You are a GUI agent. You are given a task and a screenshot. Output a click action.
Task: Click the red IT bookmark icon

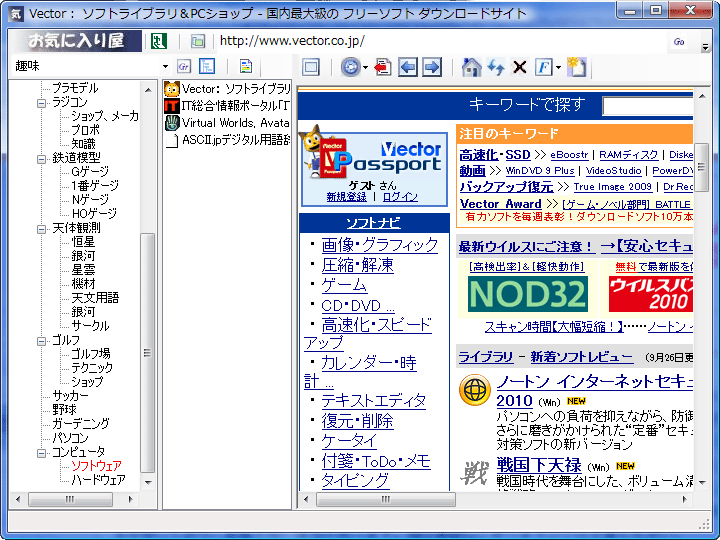(x=172, y=106)
